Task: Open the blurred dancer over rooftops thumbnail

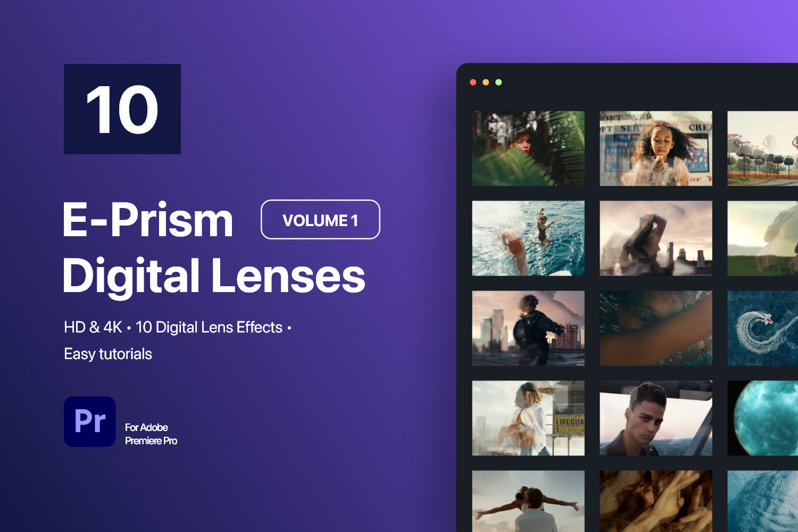Action: click(x=656, y=238)
